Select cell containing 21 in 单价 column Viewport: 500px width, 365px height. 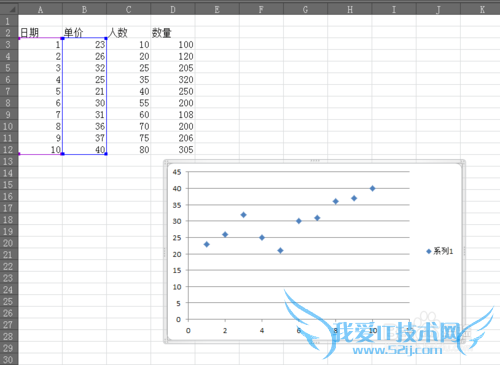[x=84, y=91]
